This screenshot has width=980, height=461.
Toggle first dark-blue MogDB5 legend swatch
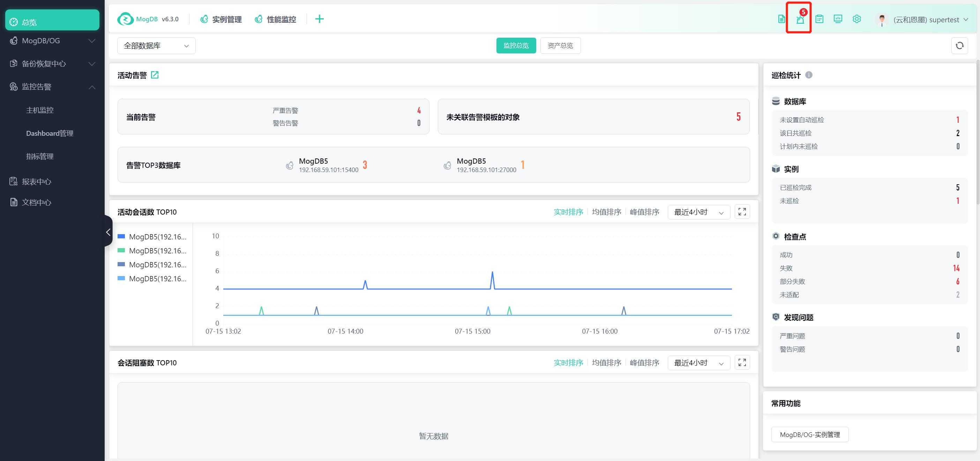pos(121,236)
